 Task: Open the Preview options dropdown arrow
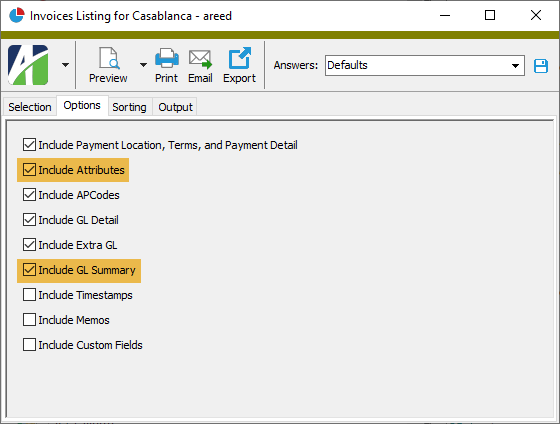coord(143,65)
